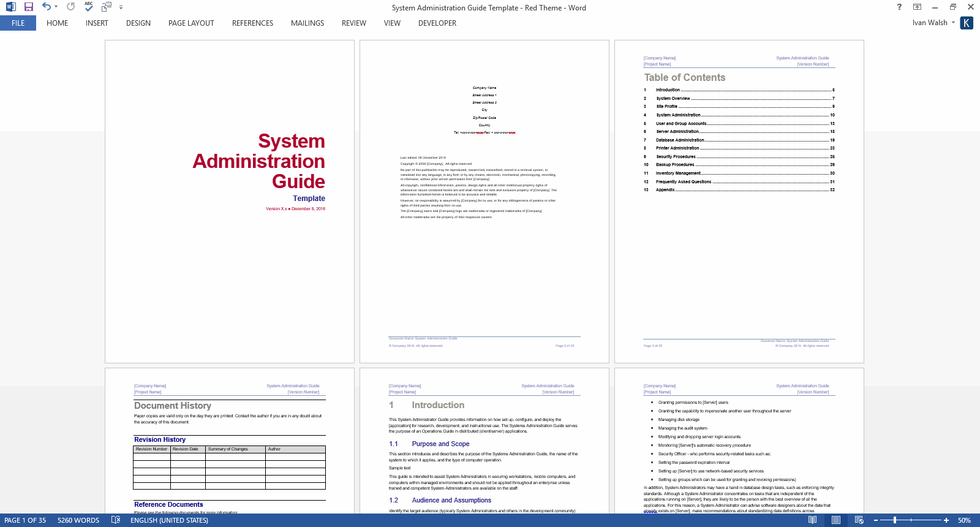This screenshot has height=527, width=980.
Task: Run Spelling and Grammar check (ABC icon)
Action: pyautogui.click(x=89, y=7)
